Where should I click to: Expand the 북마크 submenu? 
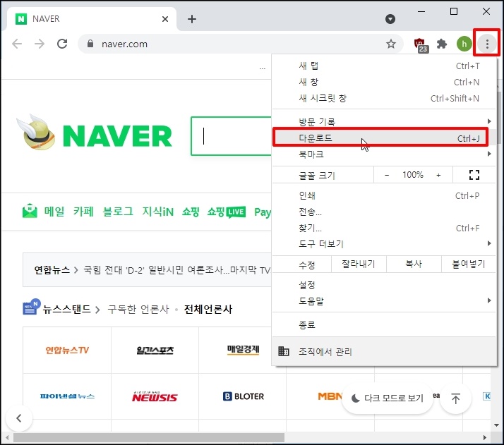point(384,154)
